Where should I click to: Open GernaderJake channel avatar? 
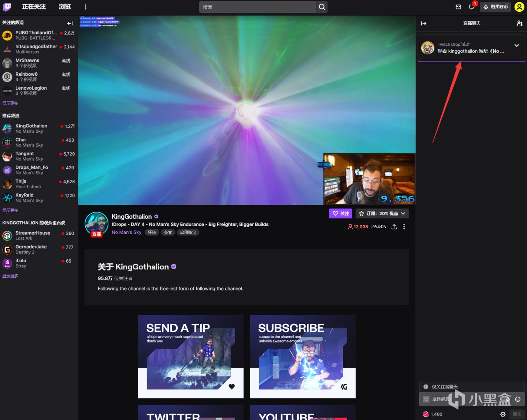tap(7, 250)
